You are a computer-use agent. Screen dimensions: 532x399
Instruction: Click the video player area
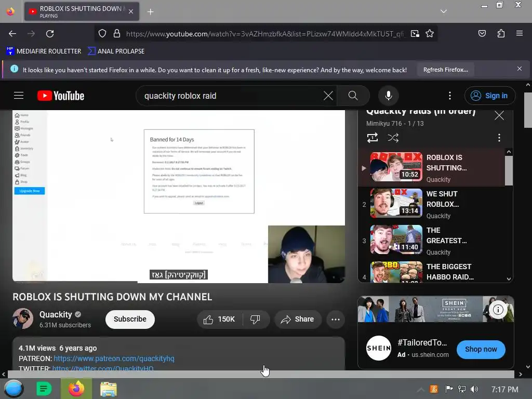click(179, 196)
